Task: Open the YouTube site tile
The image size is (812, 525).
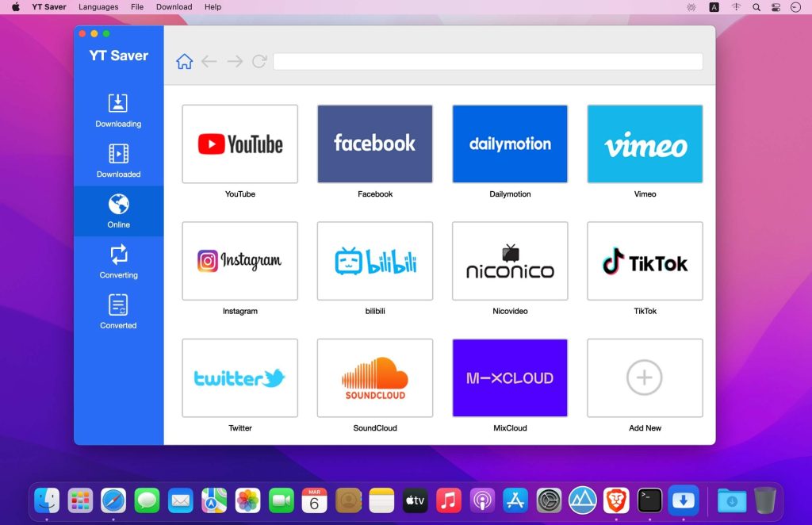Action: [239, 144]
